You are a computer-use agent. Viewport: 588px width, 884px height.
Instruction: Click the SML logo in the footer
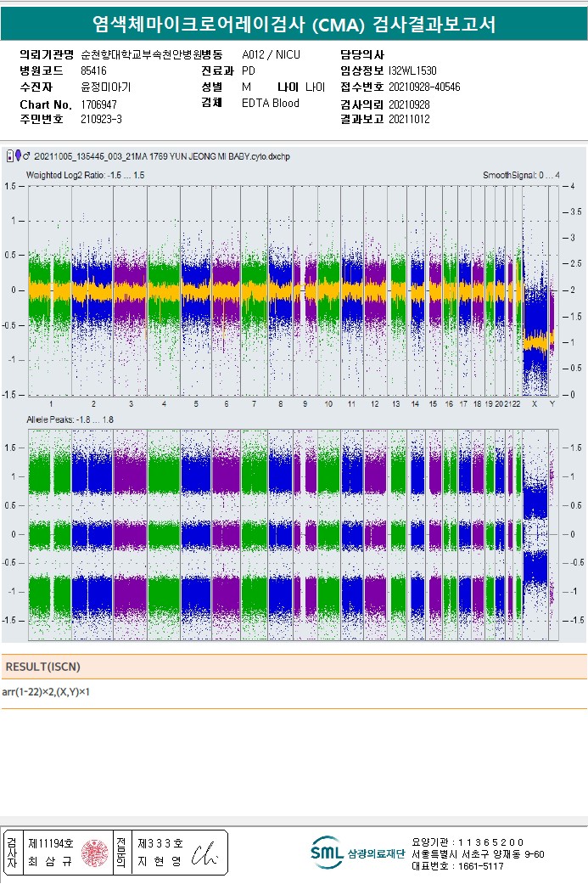click(x=327, y=852)
